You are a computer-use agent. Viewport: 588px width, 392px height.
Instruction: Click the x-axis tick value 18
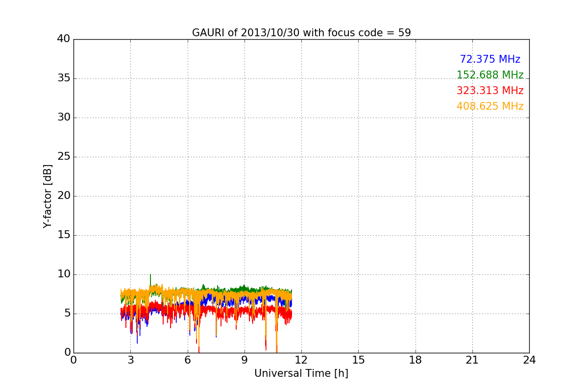click(x=416, y=360)
